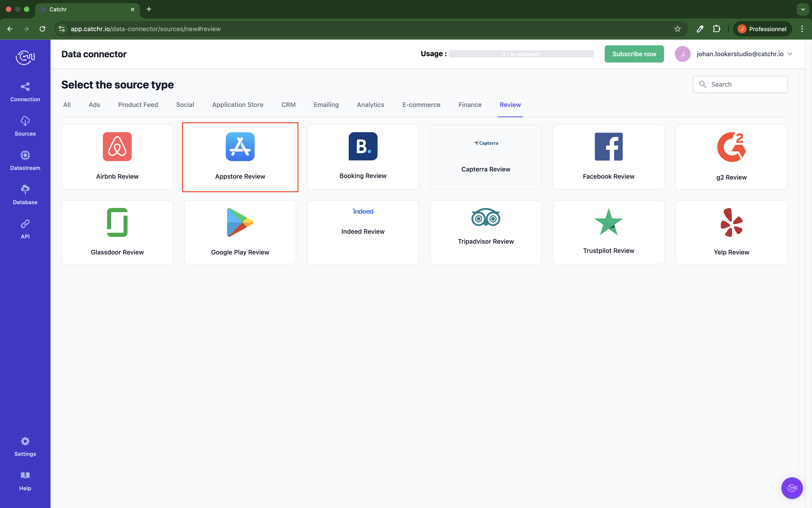Click the purple J account avatar

pyautogui.click(x=682, y=54)
